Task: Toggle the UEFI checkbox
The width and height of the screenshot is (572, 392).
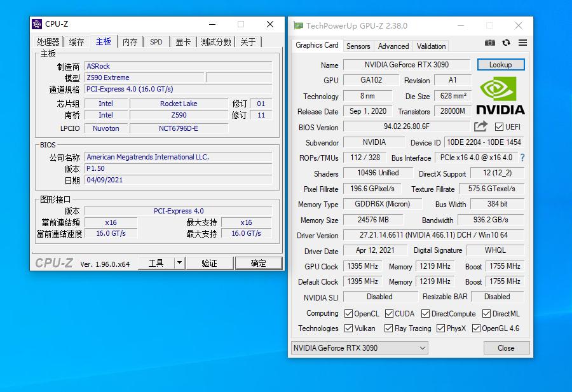Action: point(499,127)
